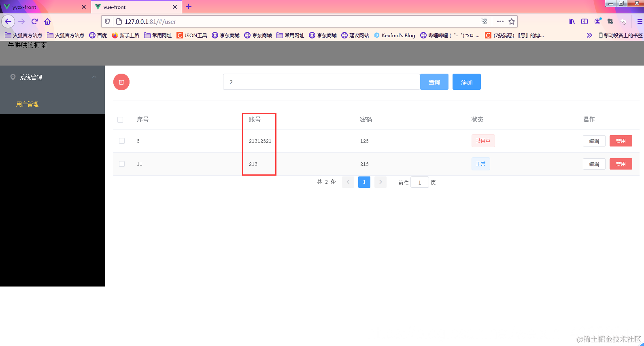Open page actions three-dots menu
This screenshot has height=346, width=644.
[500, 21]
